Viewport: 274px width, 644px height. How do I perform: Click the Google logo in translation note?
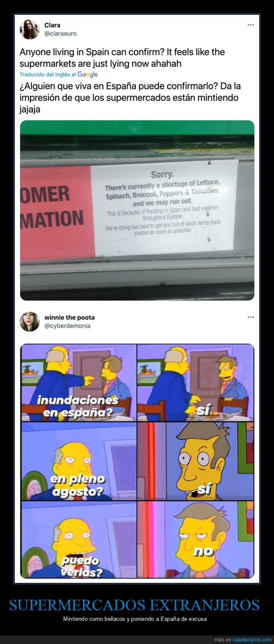coord(88,75)
